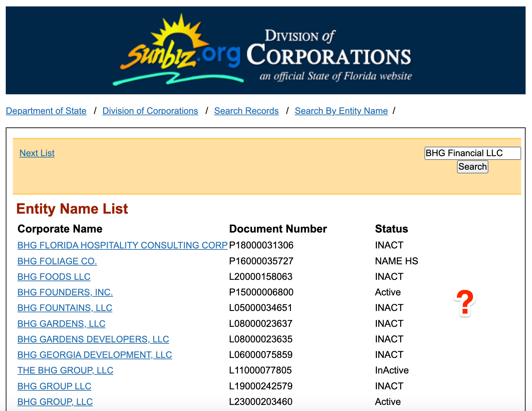The width and height of the screenshot is (532, 411).
Task: Click the Search button
Action: point(473,167)
